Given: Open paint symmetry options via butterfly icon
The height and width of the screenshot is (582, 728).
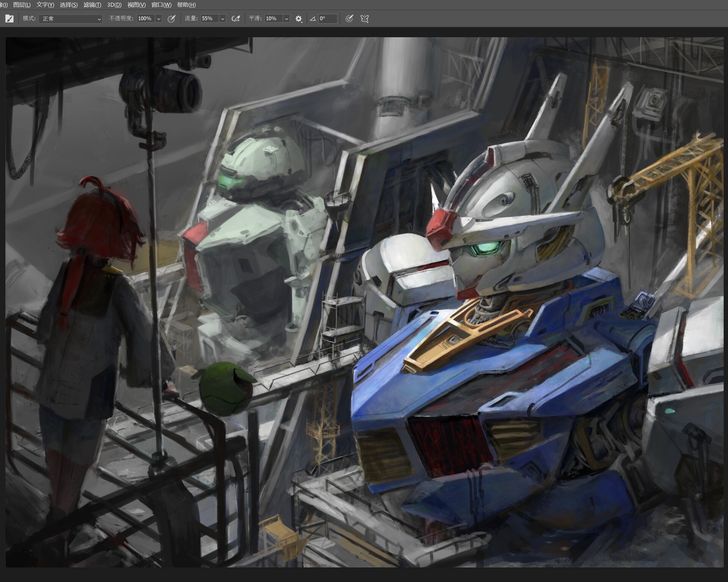Looking at the screenshot, I should 364,19.
